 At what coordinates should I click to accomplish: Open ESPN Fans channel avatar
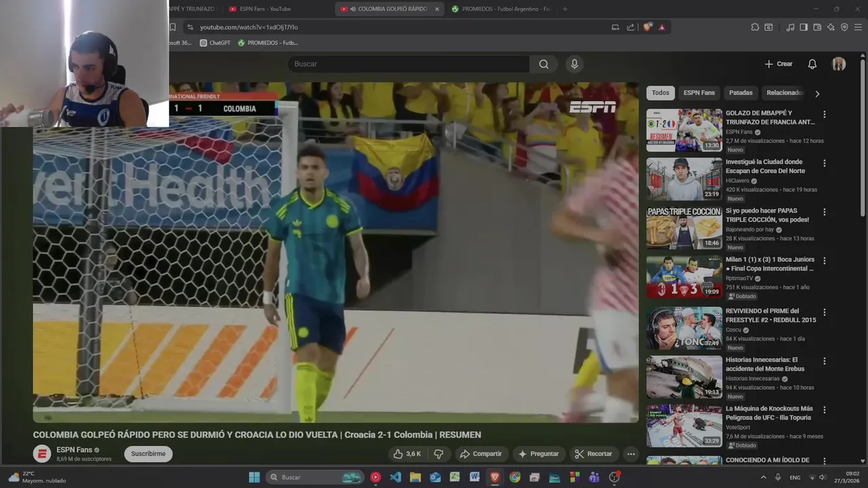point(42,454)
